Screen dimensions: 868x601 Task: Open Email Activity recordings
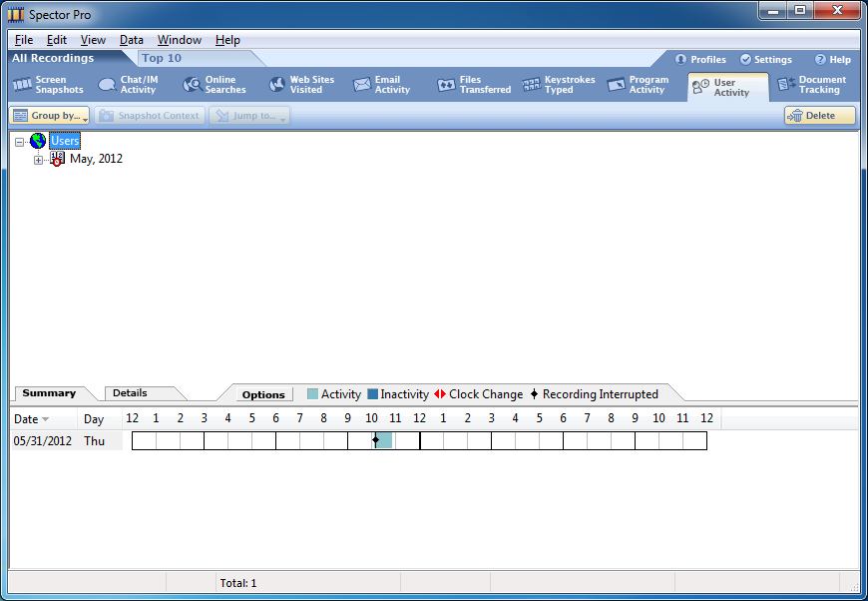pyautogui.click(x=381, y=85)
